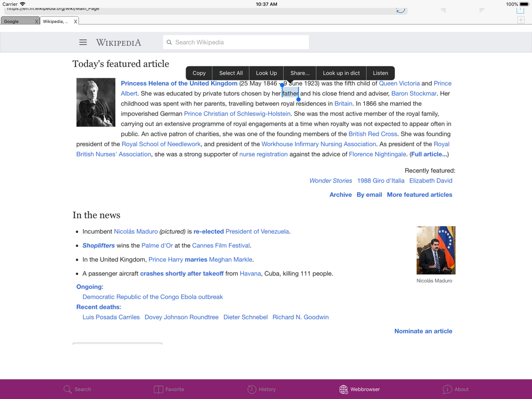Open the Wonder Stories link
Viewport: 532px width, 399px height.
(331, 181)
